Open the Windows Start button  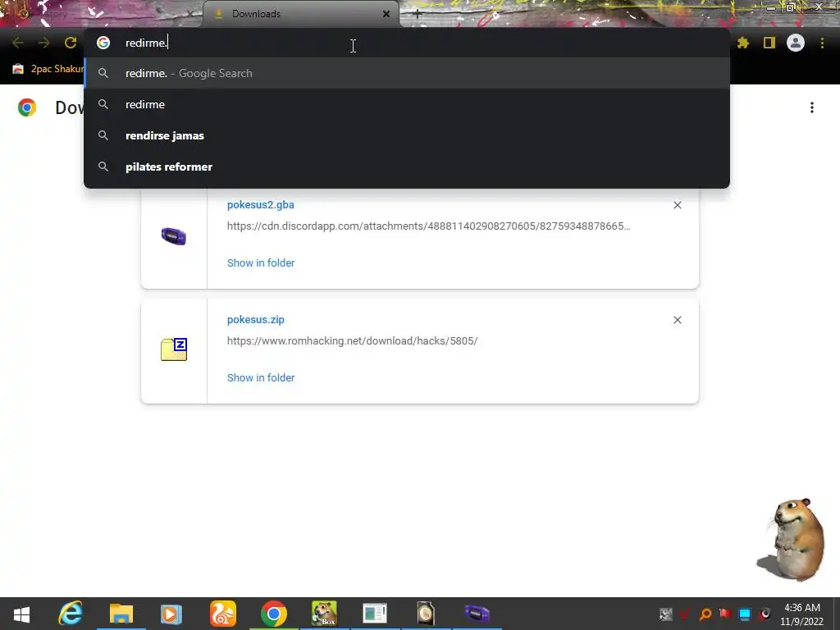pyautogui.click(x=21, y=614)
